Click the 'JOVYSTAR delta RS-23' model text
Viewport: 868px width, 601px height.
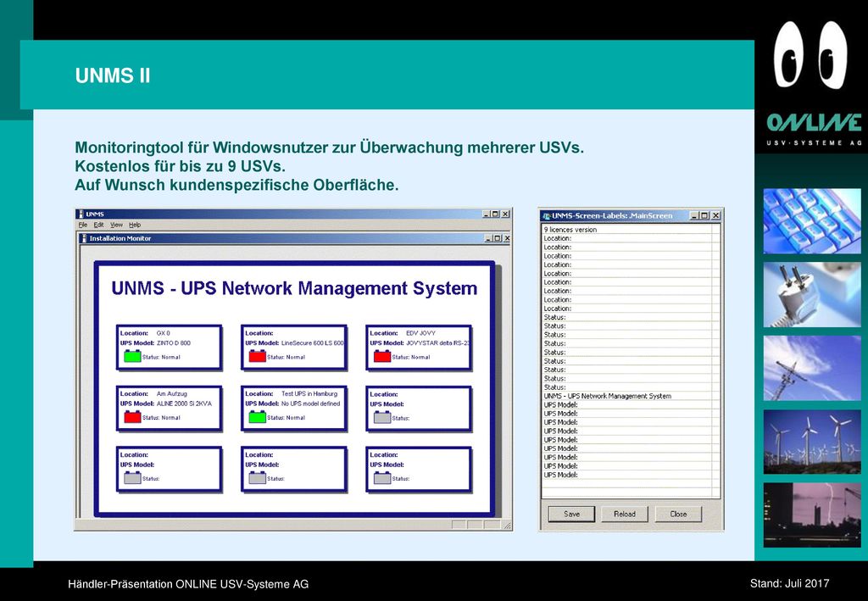[x=437, y=343]
